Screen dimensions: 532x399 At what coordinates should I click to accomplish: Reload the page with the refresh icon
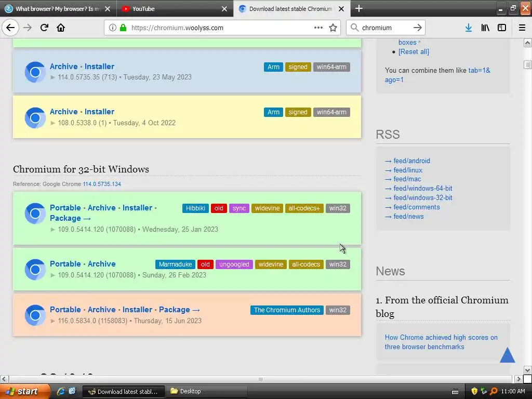(44, 28)
